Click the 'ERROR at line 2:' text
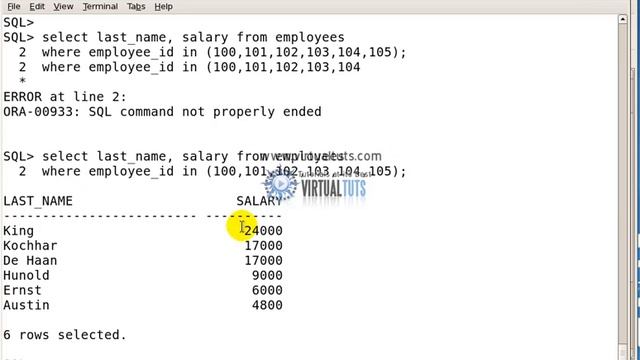This screenshot has width=640, height=360. [65, 97]
